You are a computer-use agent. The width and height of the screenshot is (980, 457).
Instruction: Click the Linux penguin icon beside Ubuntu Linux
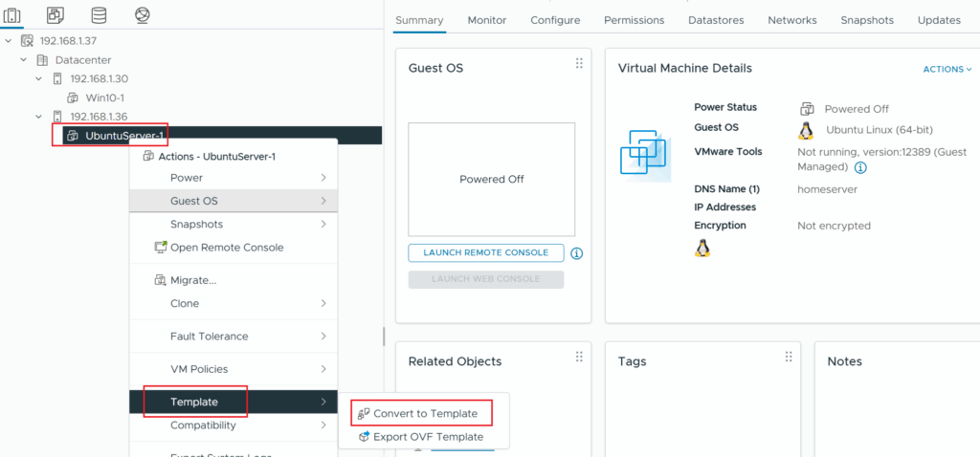806,130
